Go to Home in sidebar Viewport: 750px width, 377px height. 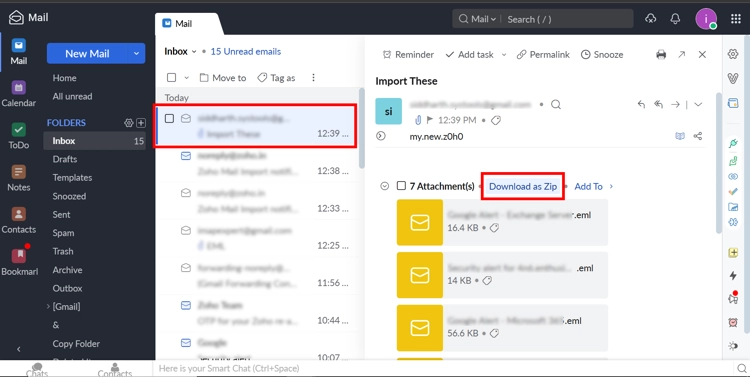[x=65, y=78]
